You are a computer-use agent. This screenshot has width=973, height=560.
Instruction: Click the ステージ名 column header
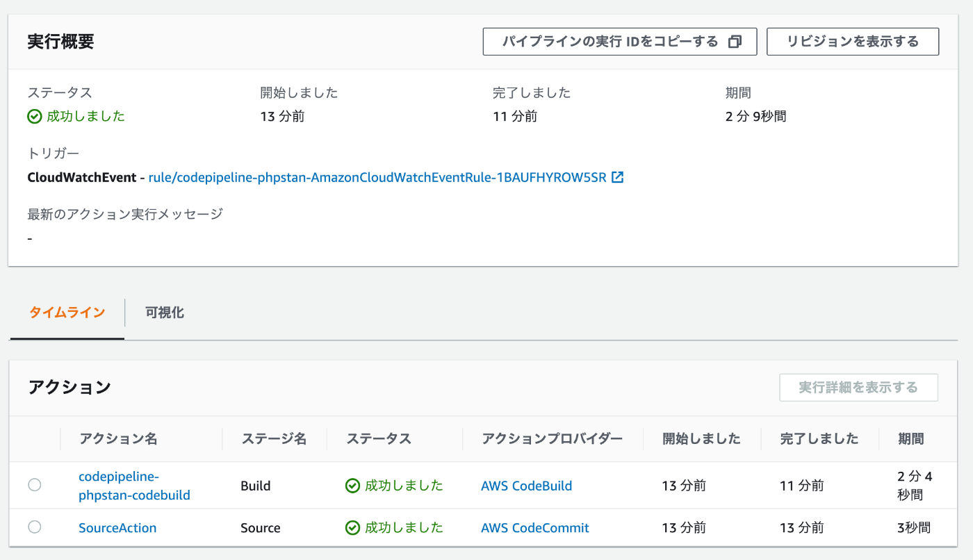tap(274, 439)
